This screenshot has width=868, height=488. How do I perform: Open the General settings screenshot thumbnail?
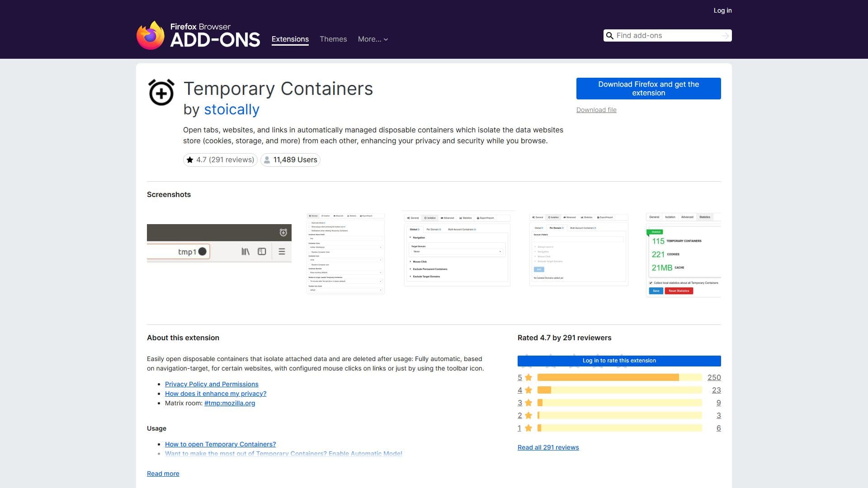click(x=345, y=253)
